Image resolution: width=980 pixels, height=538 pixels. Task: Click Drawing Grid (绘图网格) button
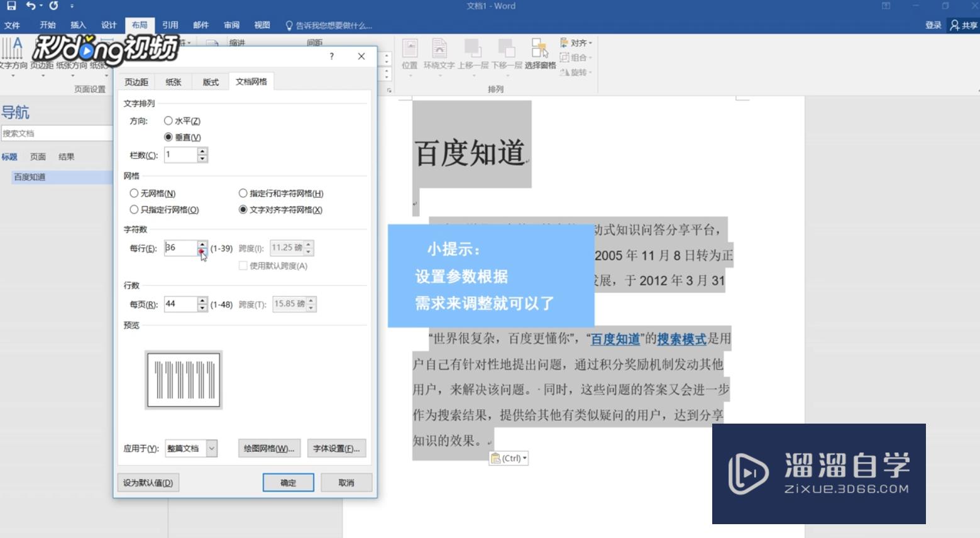tap(269, 448)
